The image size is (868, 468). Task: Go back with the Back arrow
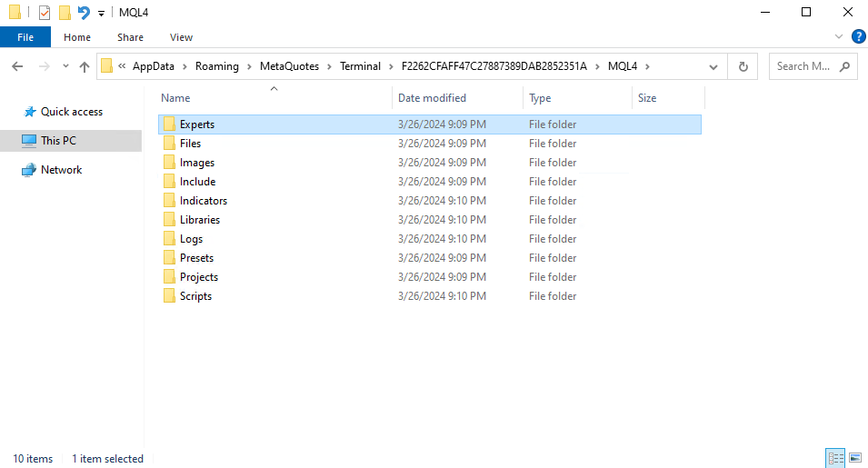click(17, 66)
